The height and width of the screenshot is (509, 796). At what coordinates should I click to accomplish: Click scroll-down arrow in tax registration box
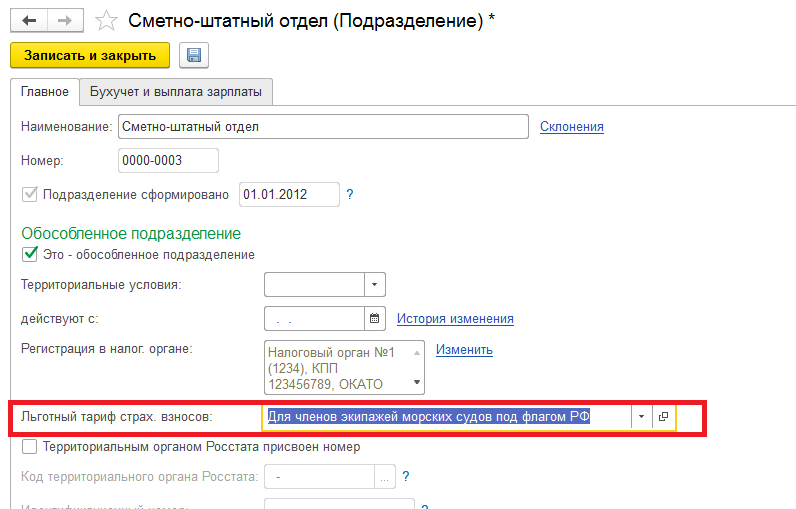[x=417, y=382]
